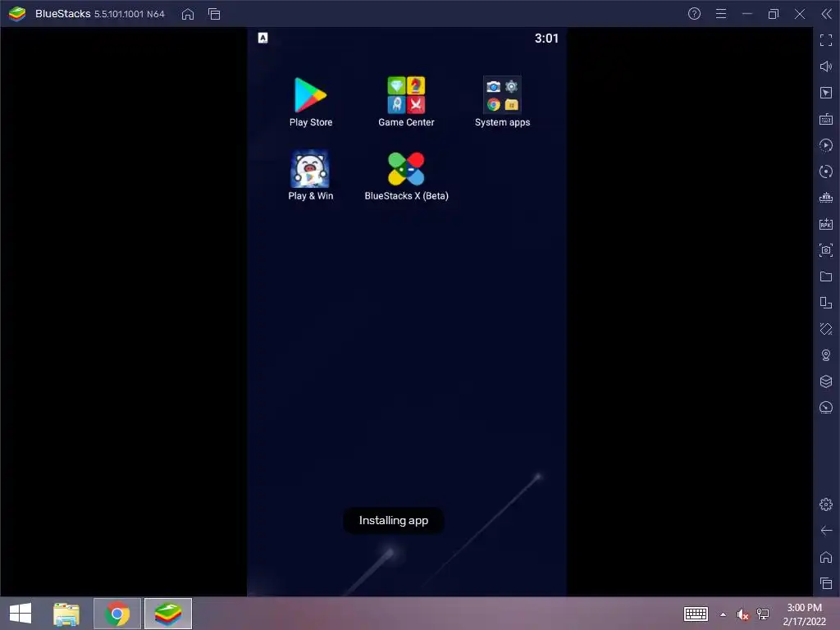The image size is (840, 630).
Task: Take a screenshot with the camera-frame icon
Action: (x=826, y=250)
